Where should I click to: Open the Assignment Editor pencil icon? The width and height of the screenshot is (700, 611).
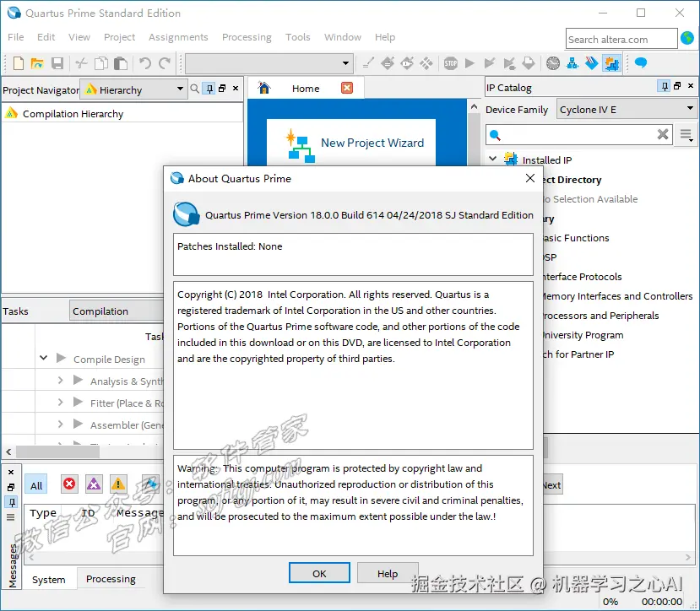[x=368, y=63]
